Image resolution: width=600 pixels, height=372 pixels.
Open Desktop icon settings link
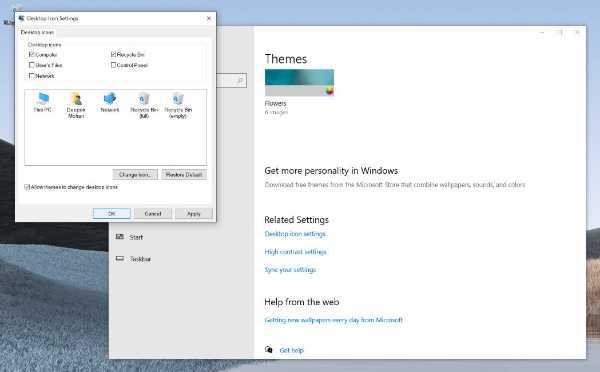click(295, 234)
